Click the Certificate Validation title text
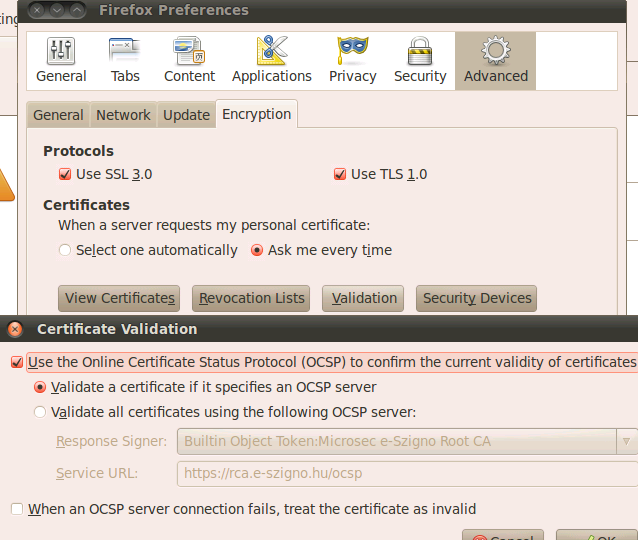The image size is (638, 540). pyautogui.click(x=117, y=329)
